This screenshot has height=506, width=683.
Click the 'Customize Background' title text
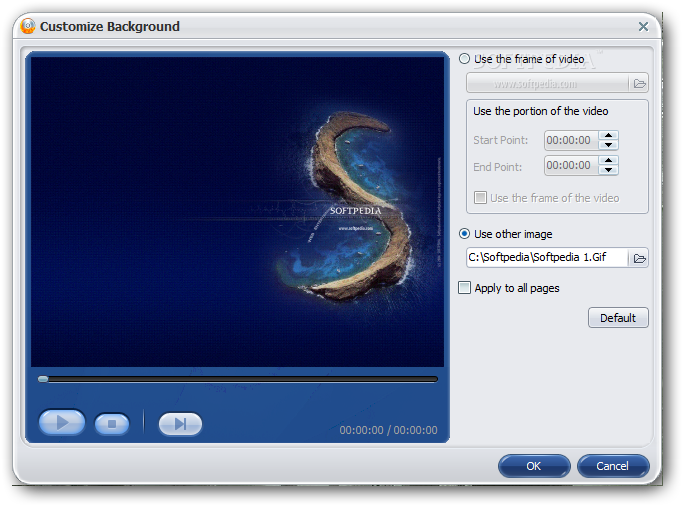(110, 27)
